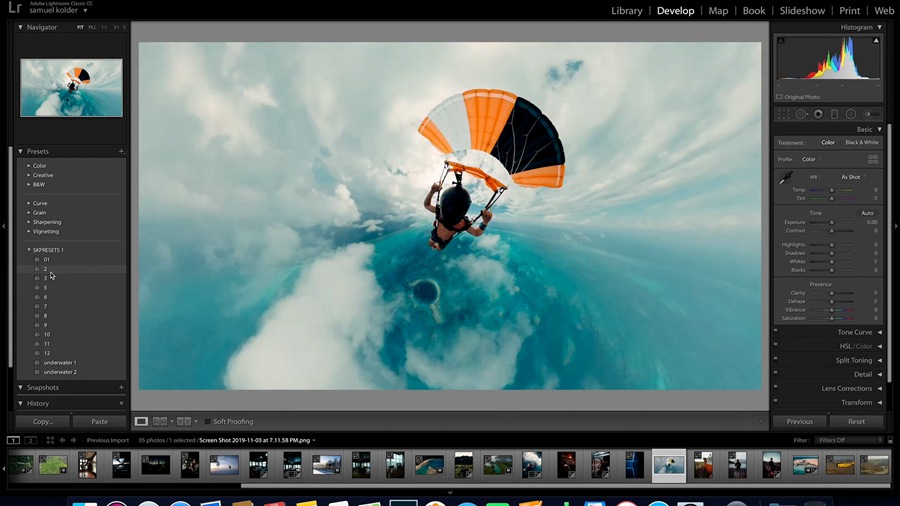Toggle the Split Toning panel switch
Image resolution: width=900 pixels, height=506 pixels.
point(775,359)
